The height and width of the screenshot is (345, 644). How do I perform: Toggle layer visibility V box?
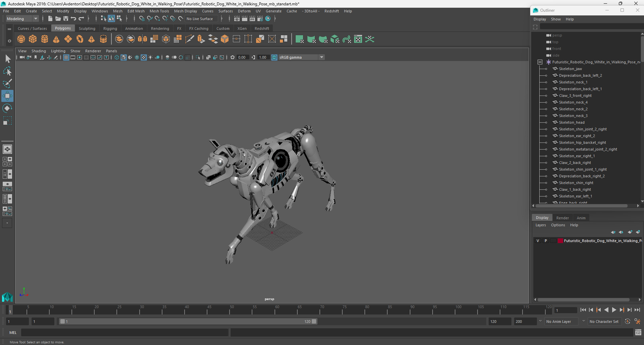[x=538, y=241]
